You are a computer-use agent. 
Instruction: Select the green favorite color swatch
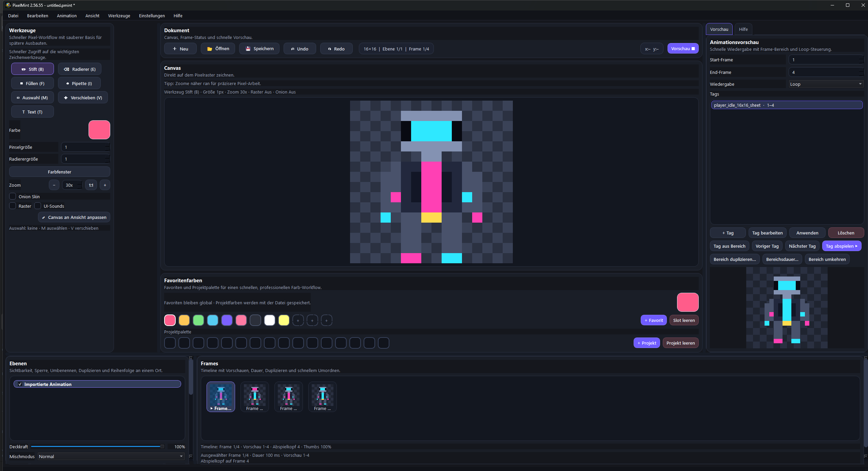pyautogui.click(x=198, y=320)
